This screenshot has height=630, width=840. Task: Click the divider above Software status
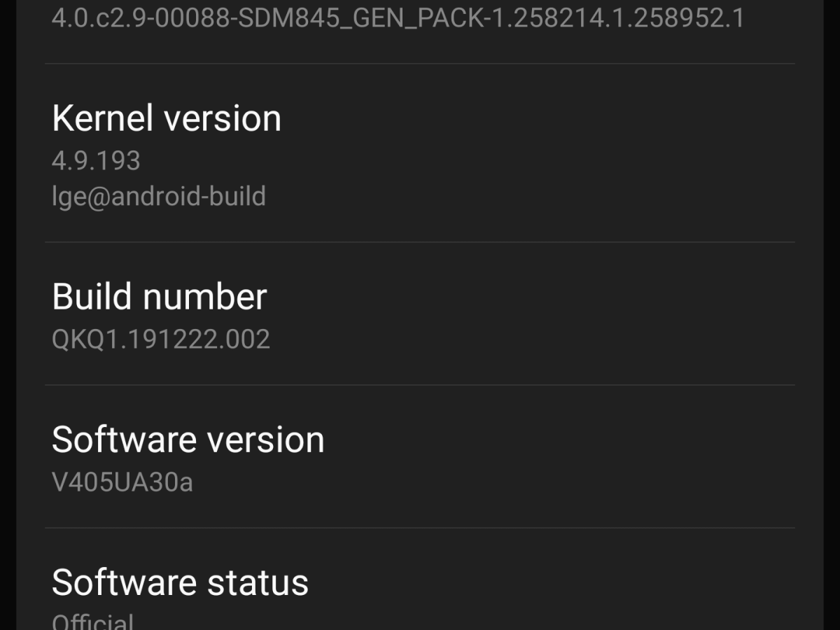tap(420, 528)
